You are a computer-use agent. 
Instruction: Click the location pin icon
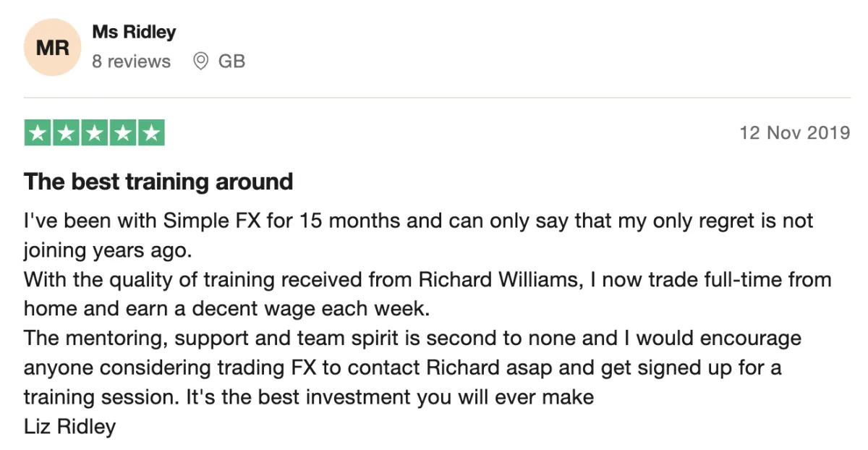click(x=201, y=61)
